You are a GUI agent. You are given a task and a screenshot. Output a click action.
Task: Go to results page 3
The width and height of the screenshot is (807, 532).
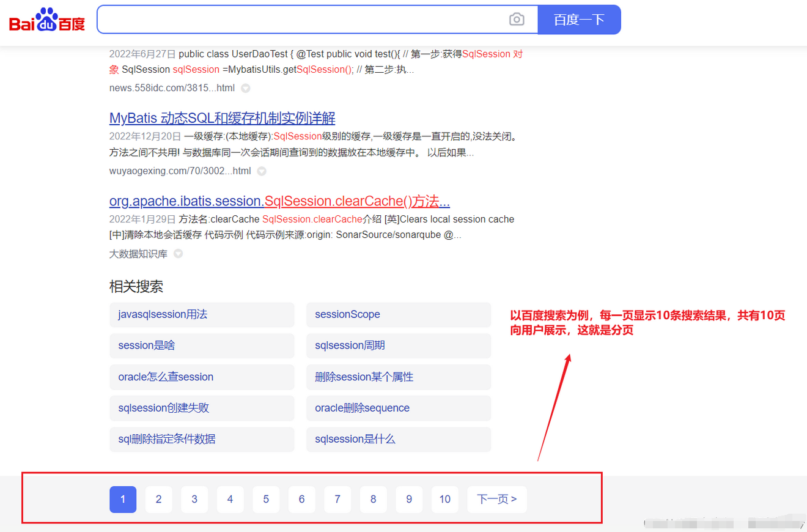coord(194,500)
